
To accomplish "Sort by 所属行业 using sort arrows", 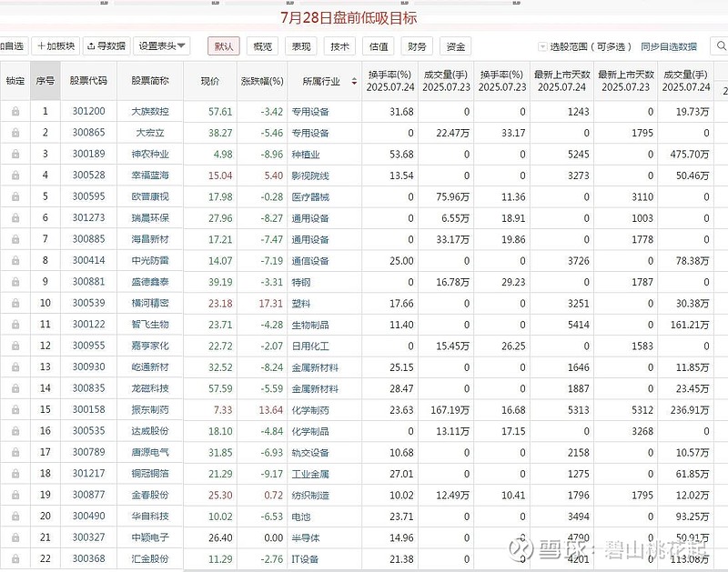I will 354,81.
